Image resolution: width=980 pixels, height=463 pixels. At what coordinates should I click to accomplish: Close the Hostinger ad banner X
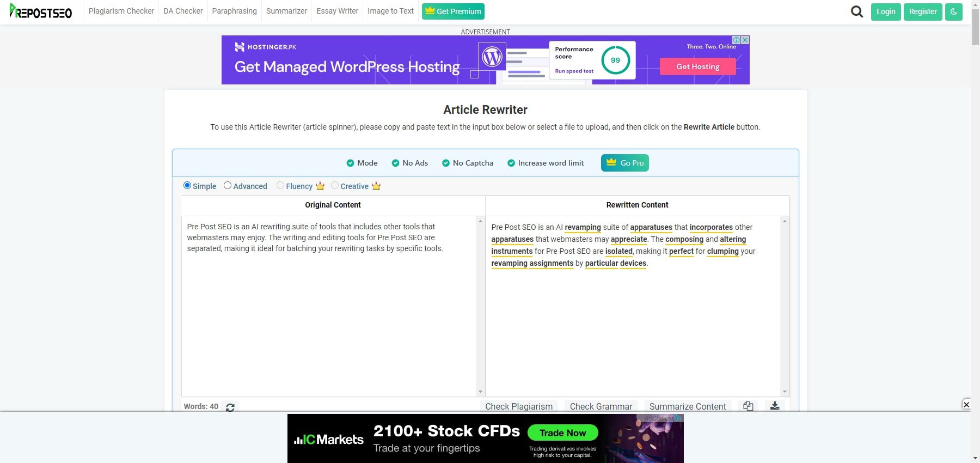(x=745, y=40)
